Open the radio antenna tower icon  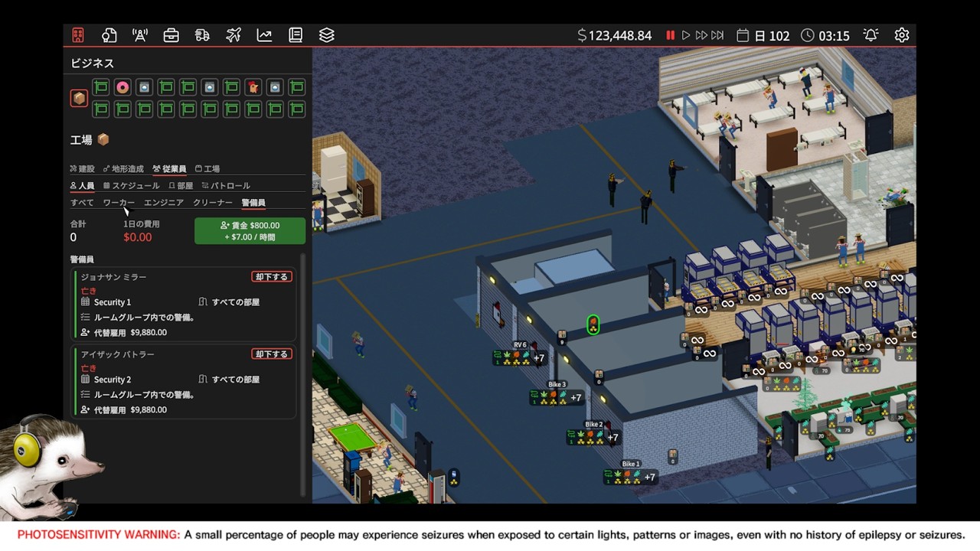tap(139, 35)
